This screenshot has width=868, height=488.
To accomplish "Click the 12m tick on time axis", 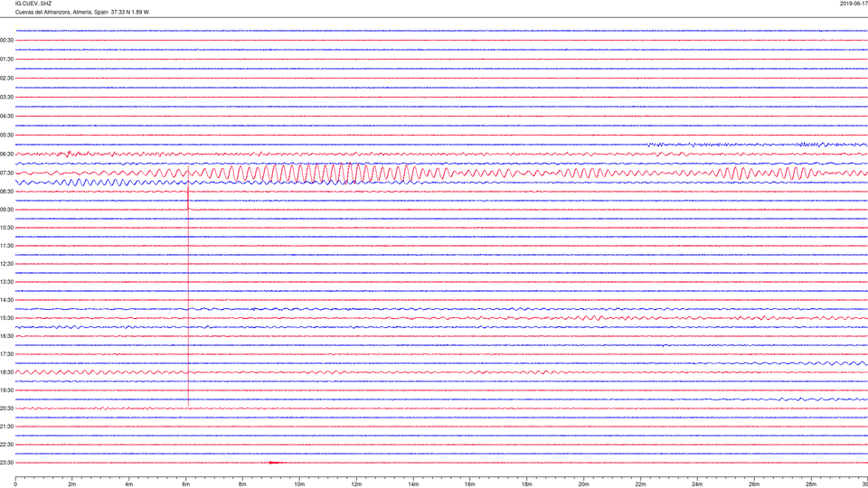I will pos(356,484).
